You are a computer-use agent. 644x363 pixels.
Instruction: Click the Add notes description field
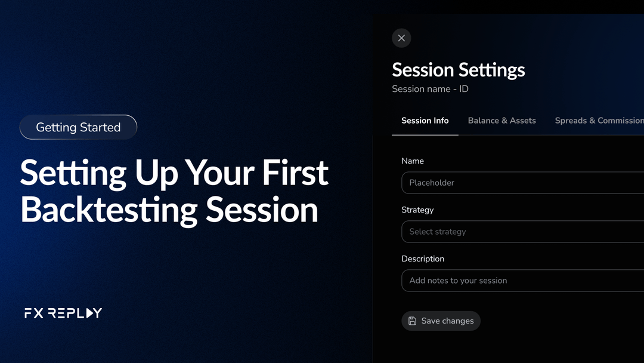coord(522,281)
